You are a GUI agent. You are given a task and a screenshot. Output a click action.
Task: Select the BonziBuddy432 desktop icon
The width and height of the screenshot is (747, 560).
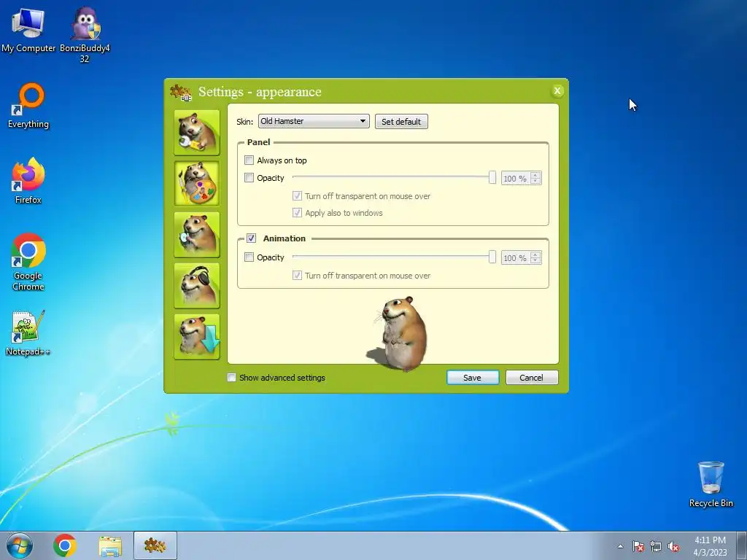click(x=85, y=34)
